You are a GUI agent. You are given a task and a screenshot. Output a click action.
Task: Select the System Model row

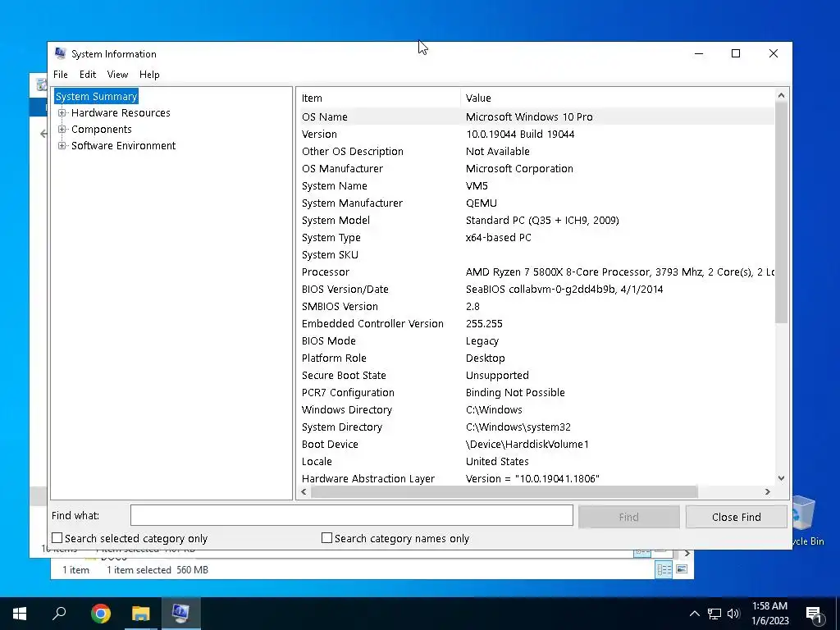coord(536,220)
